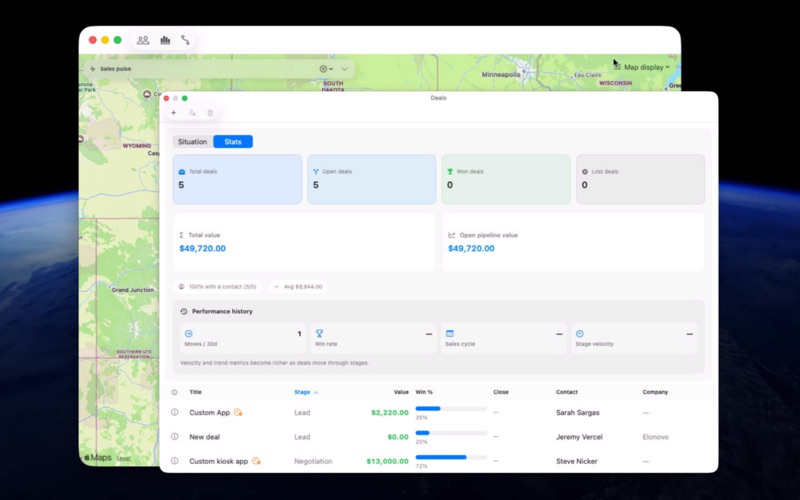Select the route path icon in main toolbar

coord(185,40)
